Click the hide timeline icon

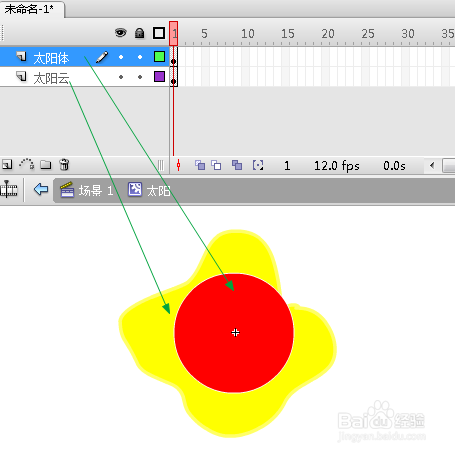pos(9,190)
